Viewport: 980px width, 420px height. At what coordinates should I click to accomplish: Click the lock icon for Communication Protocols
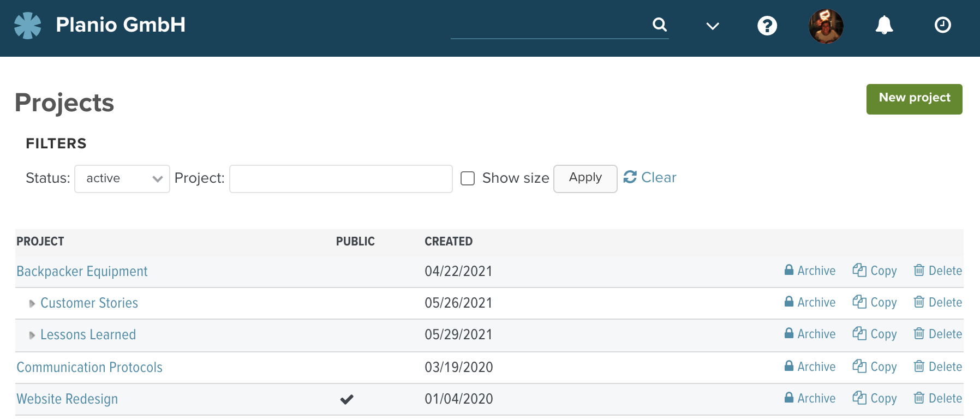click(789, 366)
